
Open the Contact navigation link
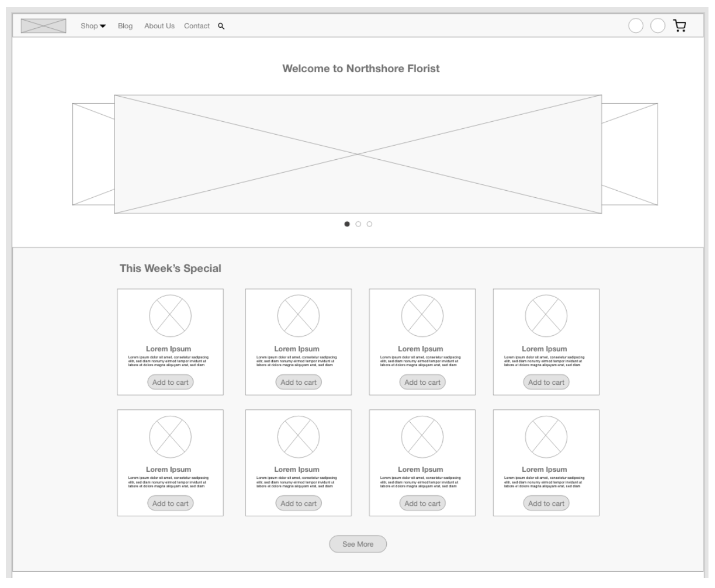click(197, 26)
